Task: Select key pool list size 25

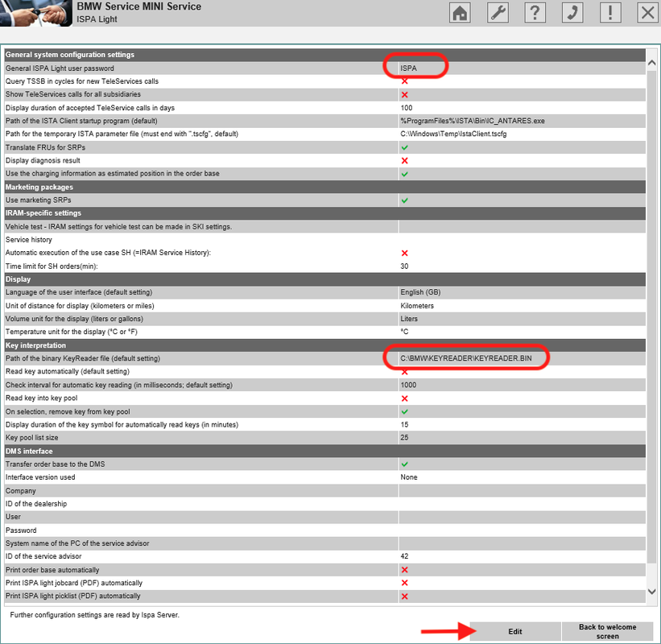Action: [x=404, y=437]
